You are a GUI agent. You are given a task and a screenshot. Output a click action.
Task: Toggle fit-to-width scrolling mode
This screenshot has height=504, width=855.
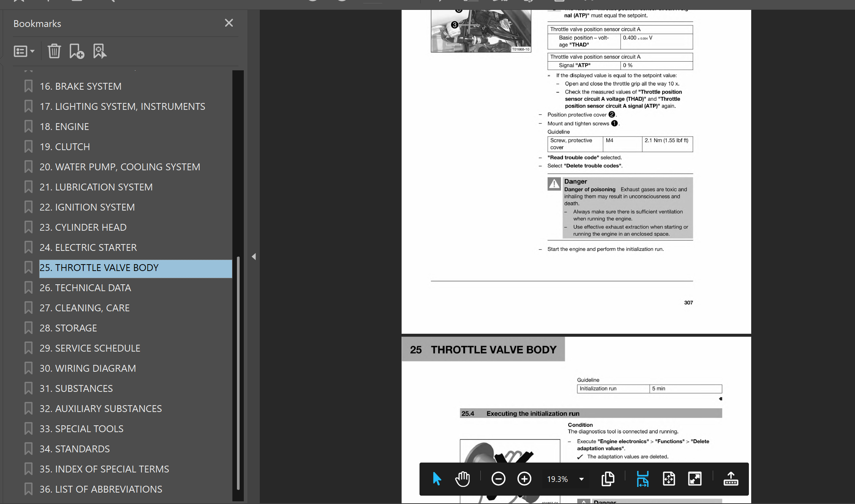tap(642, 479)
